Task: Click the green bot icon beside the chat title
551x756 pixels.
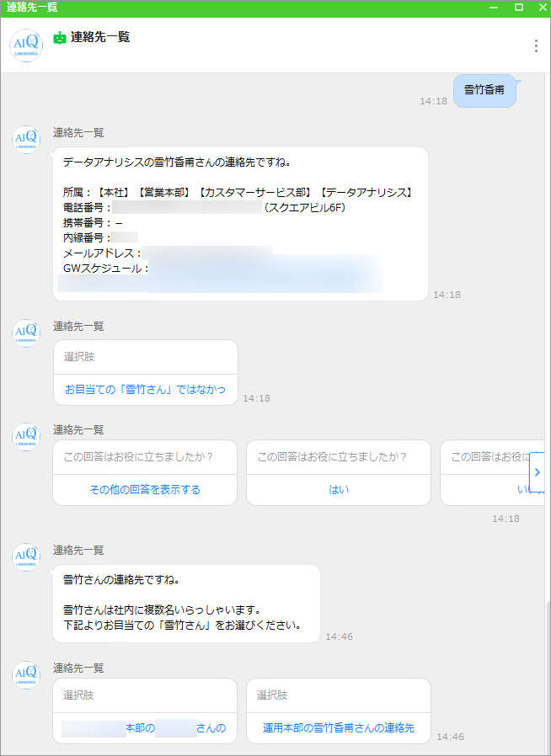Action: click(60, 38)
